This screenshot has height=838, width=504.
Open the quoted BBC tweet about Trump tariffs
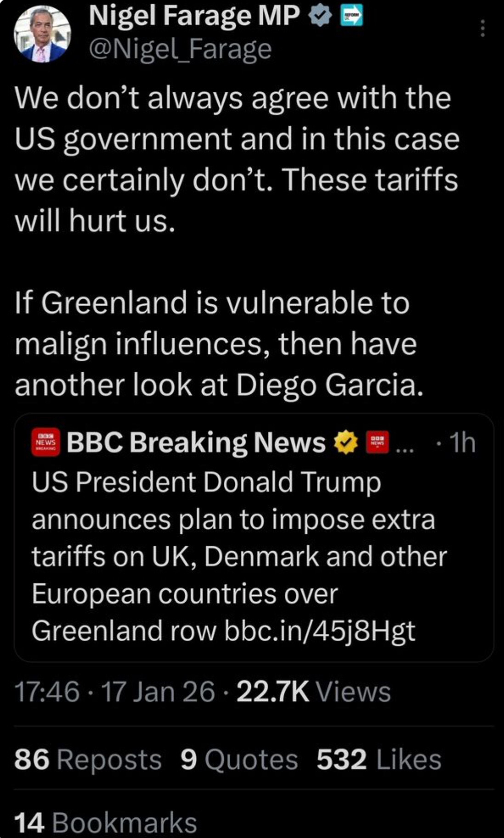tap(239, 538)
